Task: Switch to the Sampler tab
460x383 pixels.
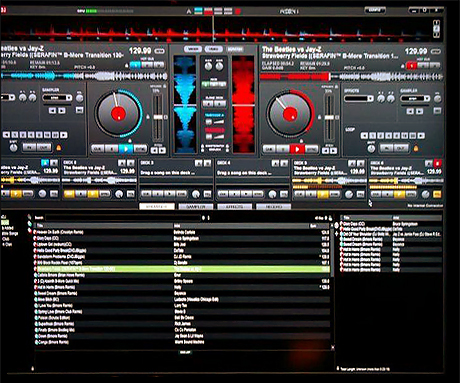Action: [x=196, y=207]
